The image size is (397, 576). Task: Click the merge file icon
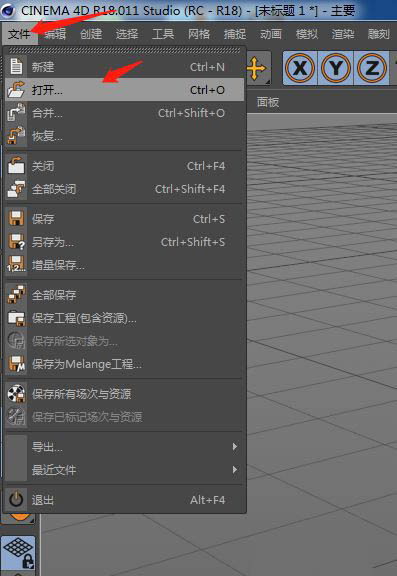(x=16, y=113)
